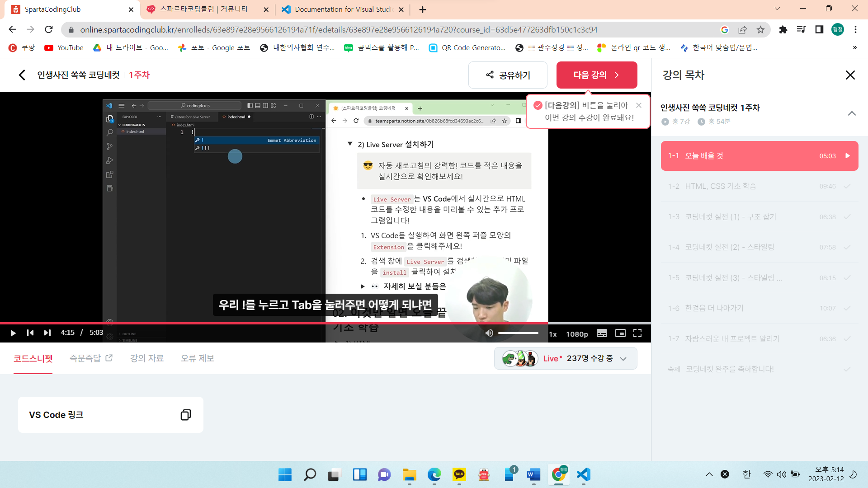Open lecture 1-2 HTML, CSS 기초 학습
This screenshot has height=488, width=868.
click(x=759, y=186)
